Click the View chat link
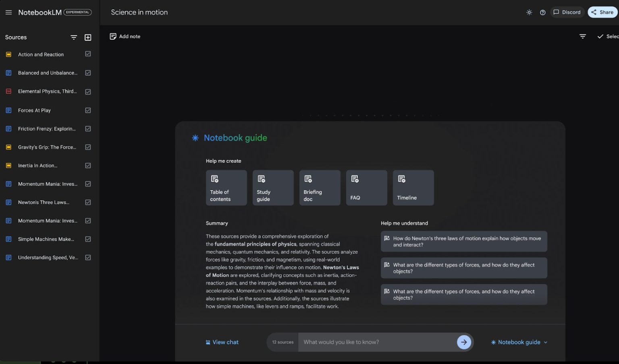The height and width of the screenshot is (364, 619). coord(222,342)
